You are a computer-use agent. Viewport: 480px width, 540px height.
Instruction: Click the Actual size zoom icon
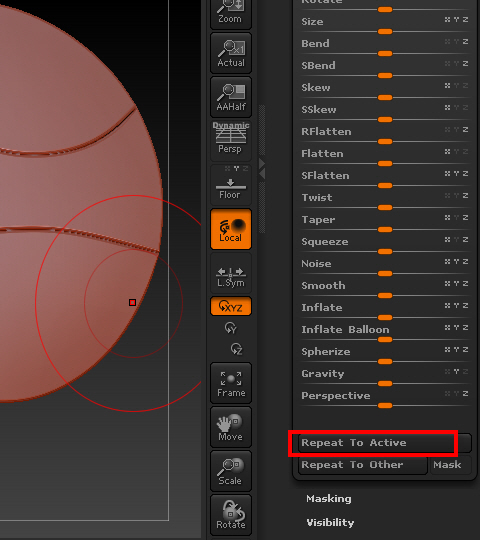[231, 53]
